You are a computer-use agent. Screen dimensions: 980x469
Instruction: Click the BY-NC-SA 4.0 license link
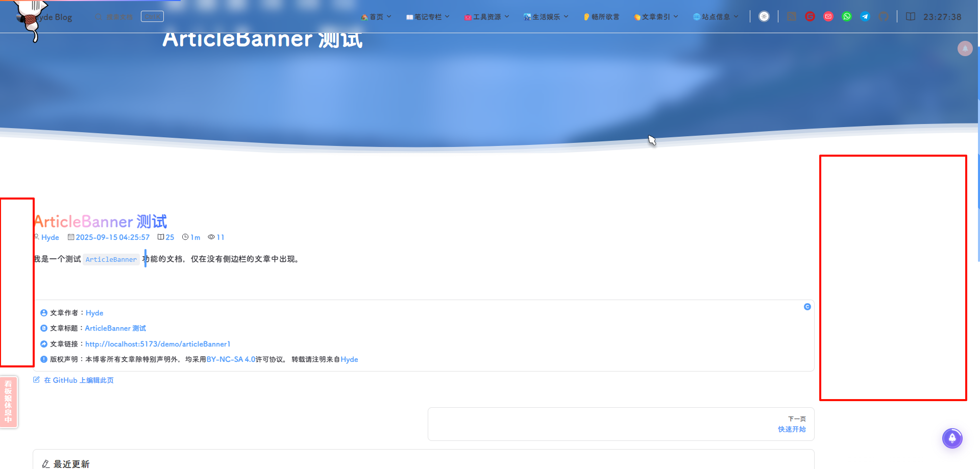pyautogui.click(x=231, y=359)
